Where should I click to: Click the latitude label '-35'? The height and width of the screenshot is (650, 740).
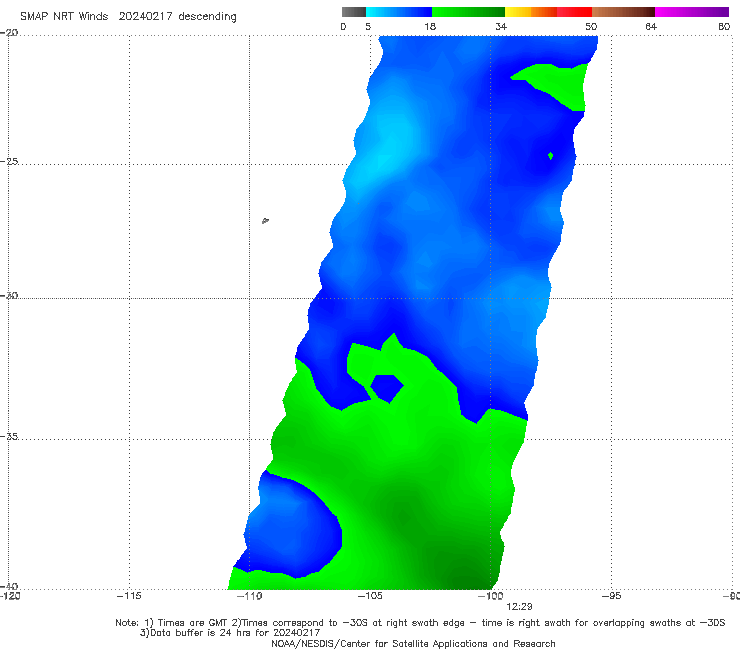(9, 436)
